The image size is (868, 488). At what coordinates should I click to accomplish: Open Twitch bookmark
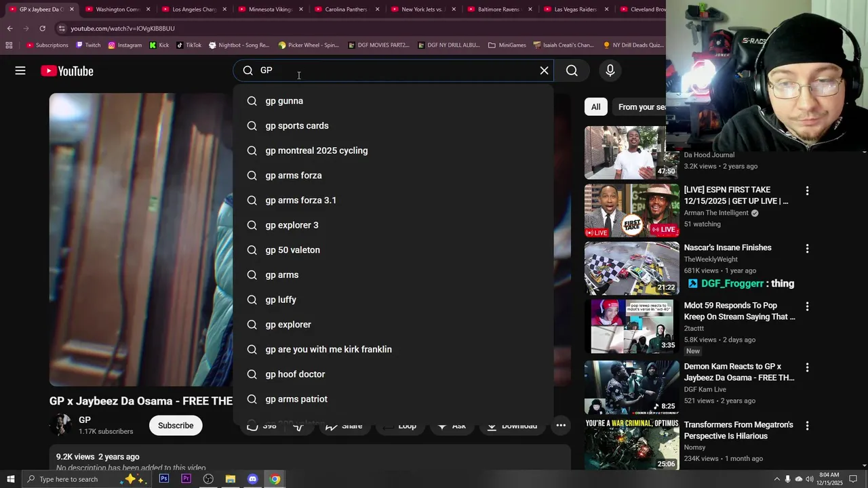click(x=88, y=45)
